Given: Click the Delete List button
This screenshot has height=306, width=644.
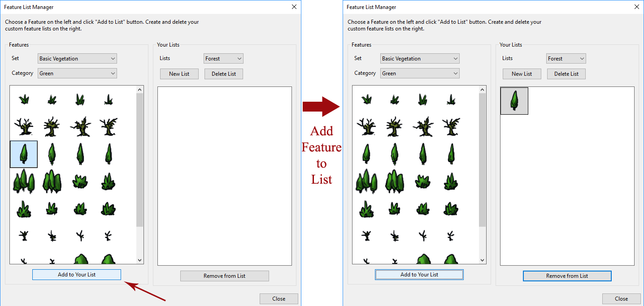Looking at the screenshot, I should click(223, 73).
